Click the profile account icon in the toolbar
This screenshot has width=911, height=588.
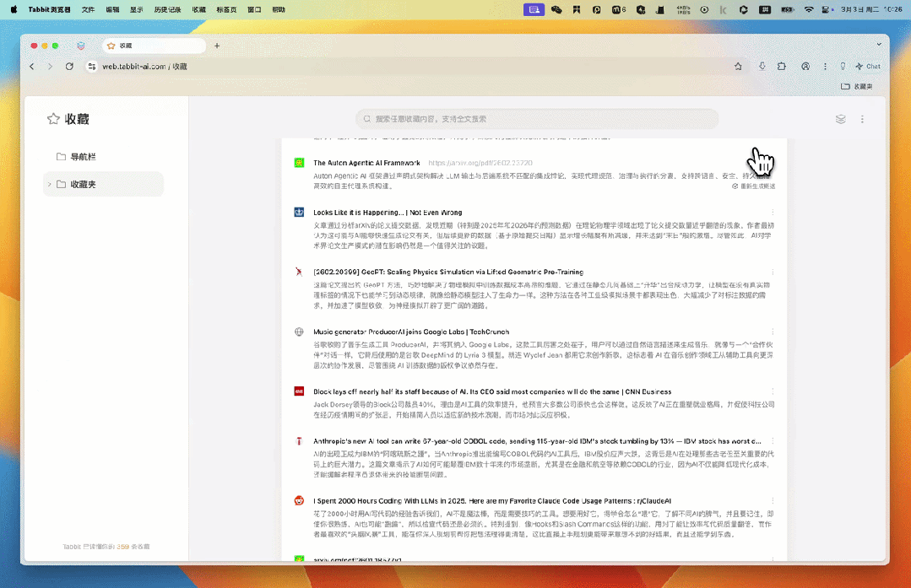tap(805, 66)
